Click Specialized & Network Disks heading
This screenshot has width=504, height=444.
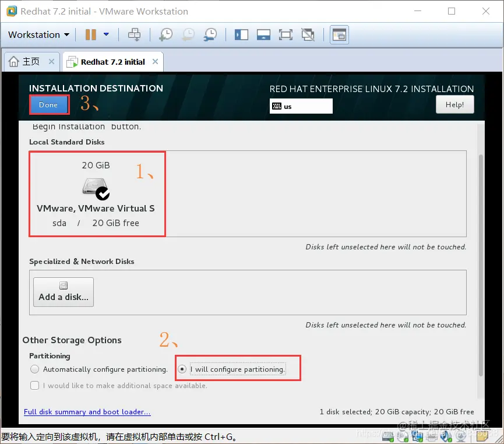82,262
